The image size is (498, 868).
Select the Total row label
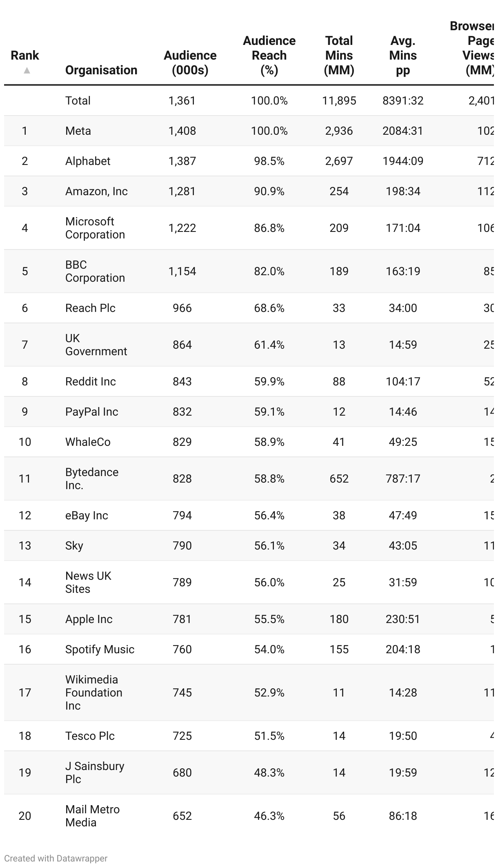pyautogui.click(x=78, y=101)
